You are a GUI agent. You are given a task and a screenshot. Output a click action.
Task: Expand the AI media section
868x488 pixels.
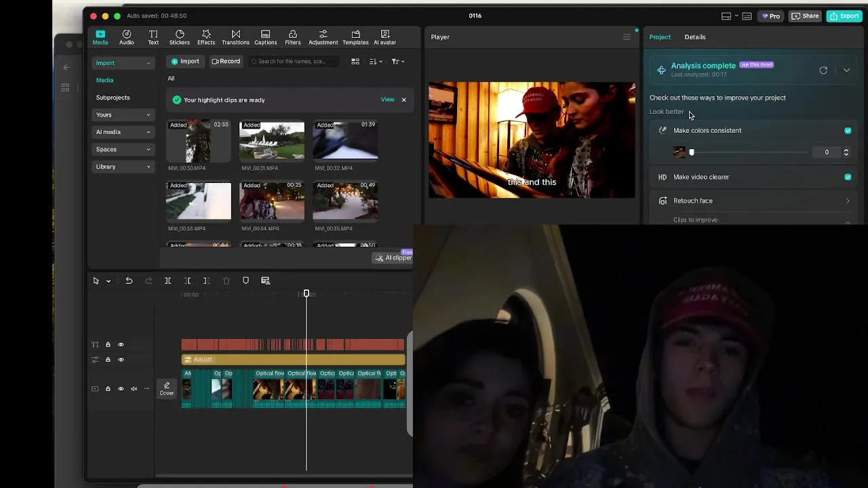[123, 132]
